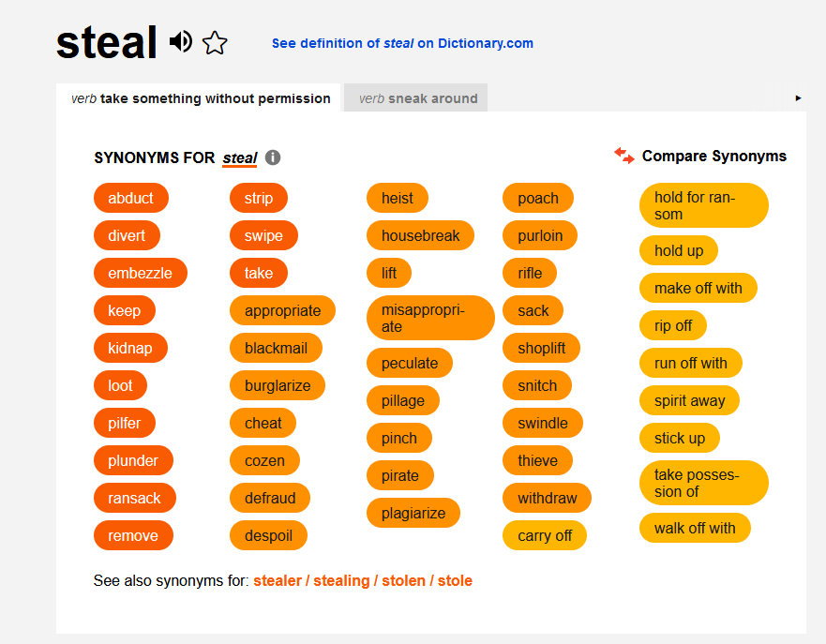
Task: Select the 'plagiarize' synonym pill
Action: 413,513
